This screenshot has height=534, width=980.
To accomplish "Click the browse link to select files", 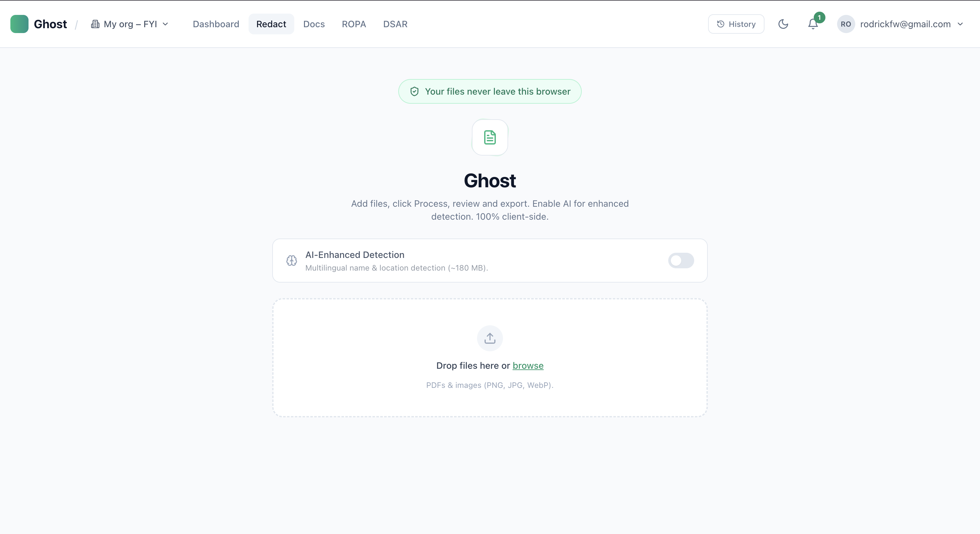I will tap(528, 366).
